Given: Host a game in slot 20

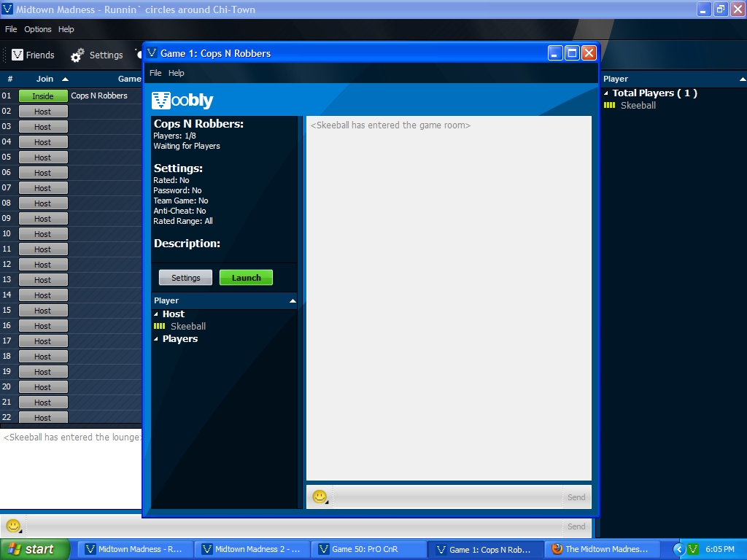Looking at the screenshot, I should pos(43,387).
